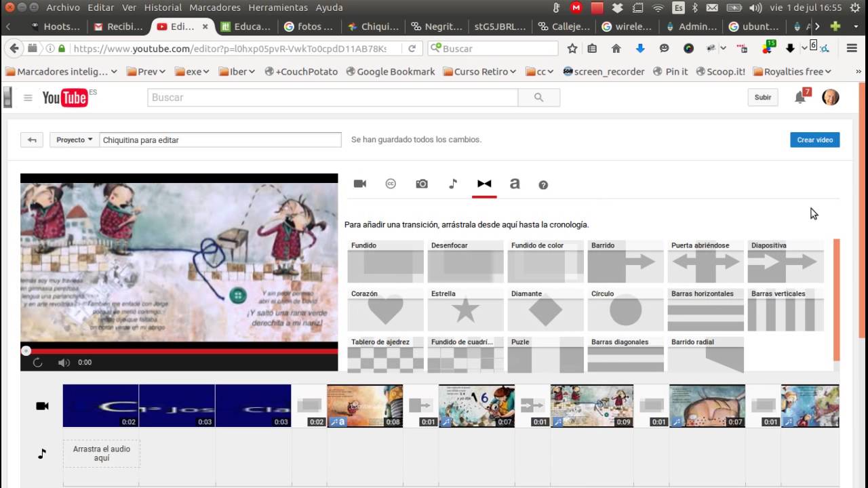Open the Creative Commons videos tab

[x=391, y=184]
